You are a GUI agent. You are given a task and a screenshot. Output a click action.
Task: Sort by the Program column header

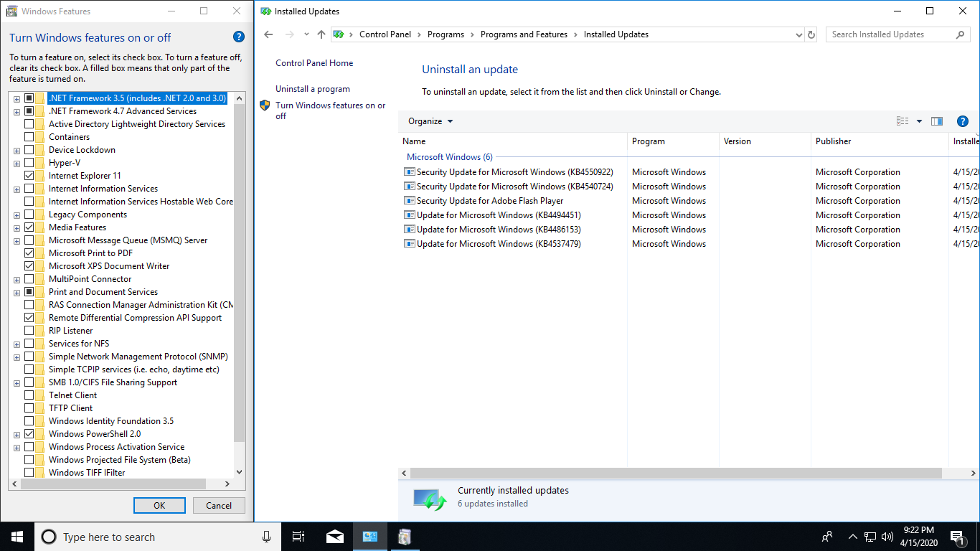[673, 141]
